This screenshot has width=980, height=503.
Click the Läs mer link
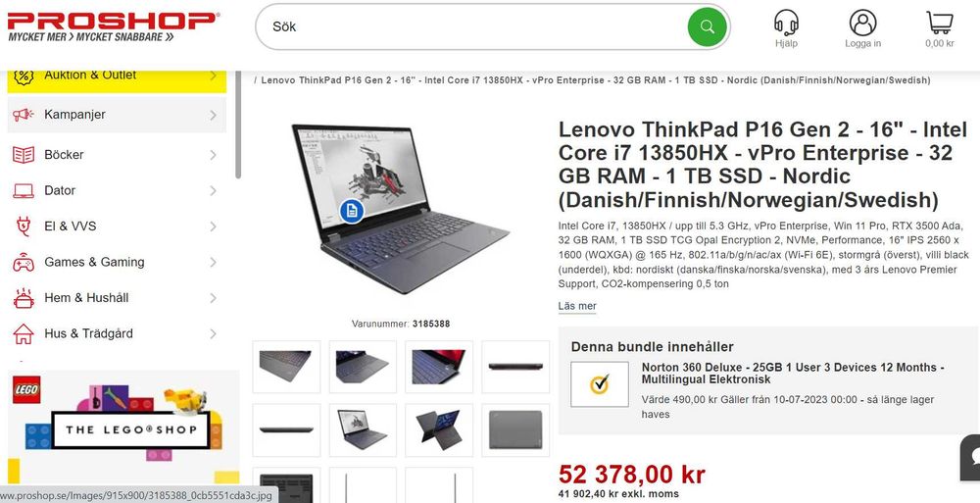577,306
